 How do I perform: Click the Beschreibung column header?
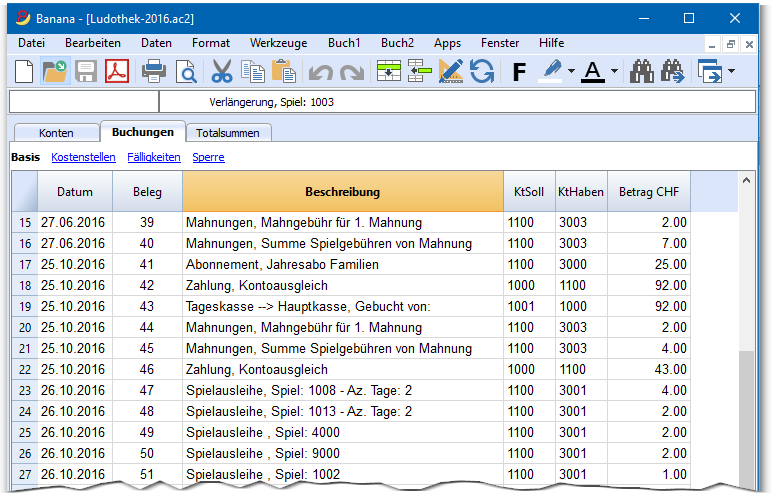pyautogui.click(x=343, y=192)
